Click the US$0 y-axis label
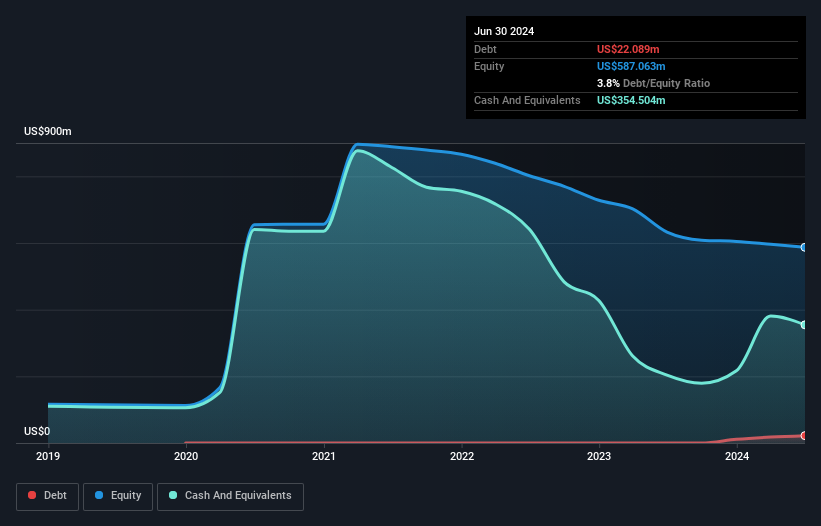The width and height of the screenshot is (821, 526). pos(37,431)
